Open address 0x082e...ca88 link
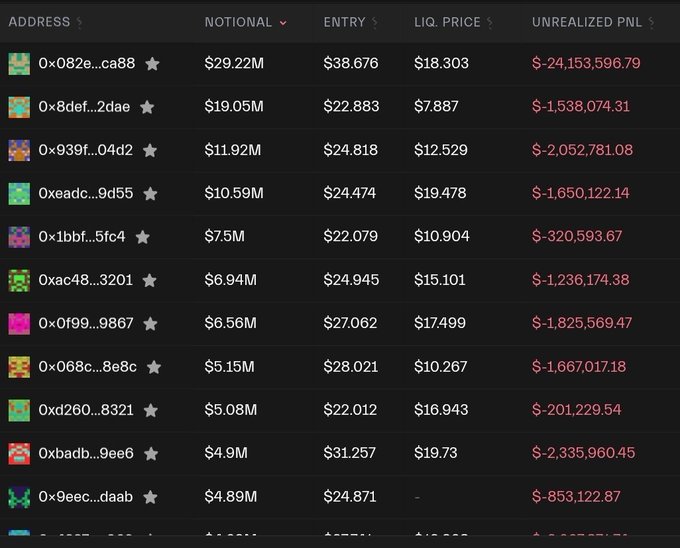This screenshot has width=680, height=548. click(86, 64)
